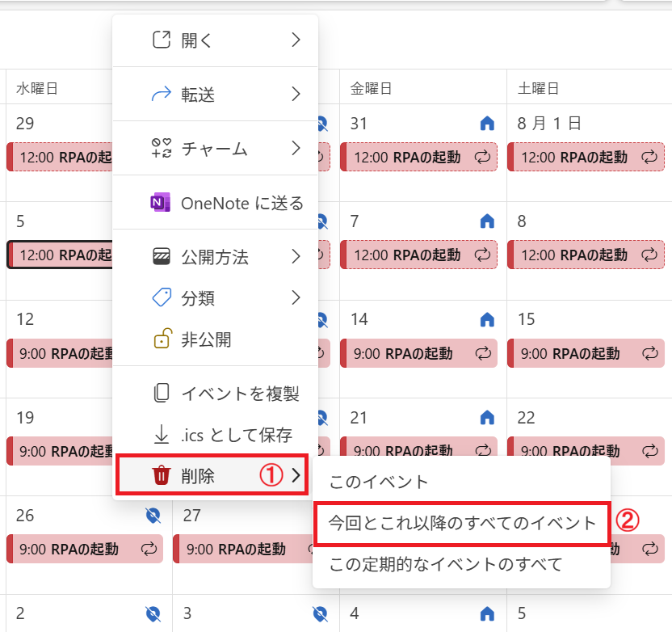
Task: Choose この定期的なイベントのすべて option
Action: coord(461,565)
